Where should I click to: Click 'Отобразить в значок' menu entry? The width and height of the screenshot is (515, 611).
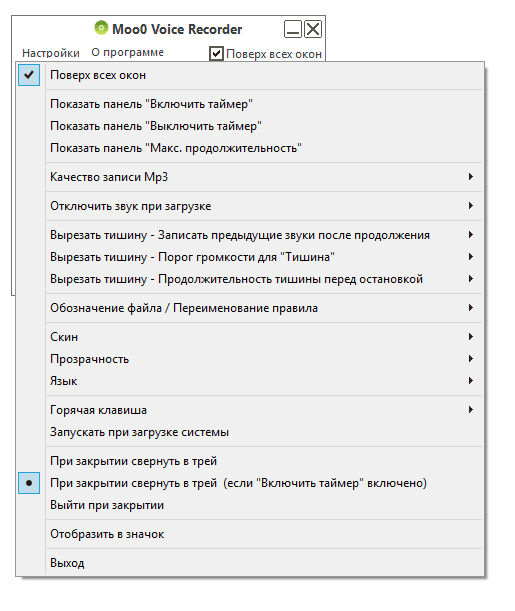click(x=250, y=534)
